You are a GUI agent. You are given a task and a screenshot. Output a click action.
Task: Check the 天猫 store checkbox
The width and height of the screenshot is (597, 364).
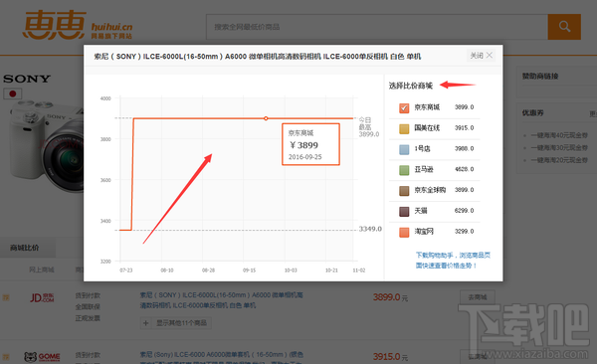pyautogui.click(x=404, y=211)
